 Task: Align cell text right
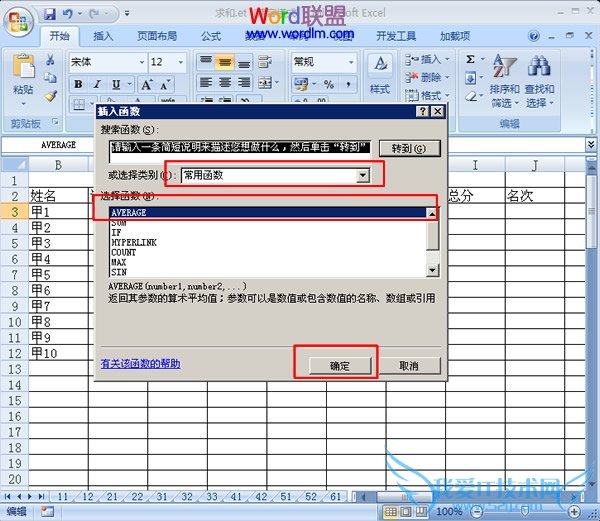244,83
